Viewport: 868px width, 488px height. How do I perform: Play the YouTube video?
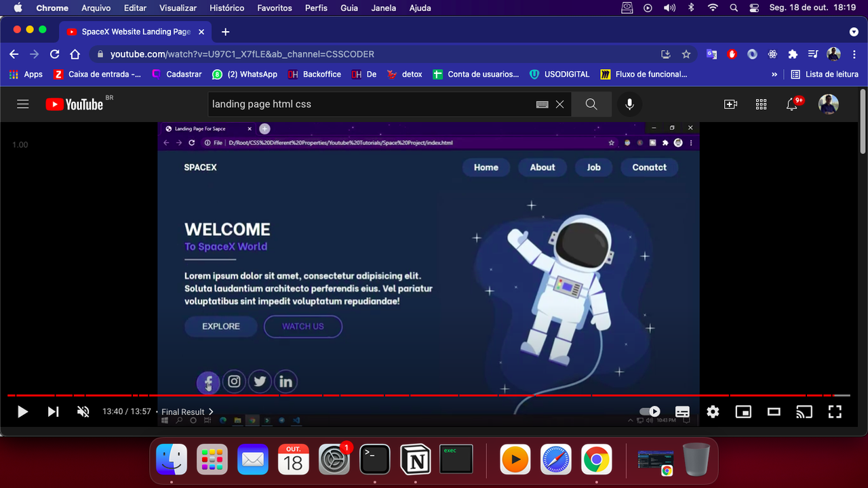click(22, 411)
